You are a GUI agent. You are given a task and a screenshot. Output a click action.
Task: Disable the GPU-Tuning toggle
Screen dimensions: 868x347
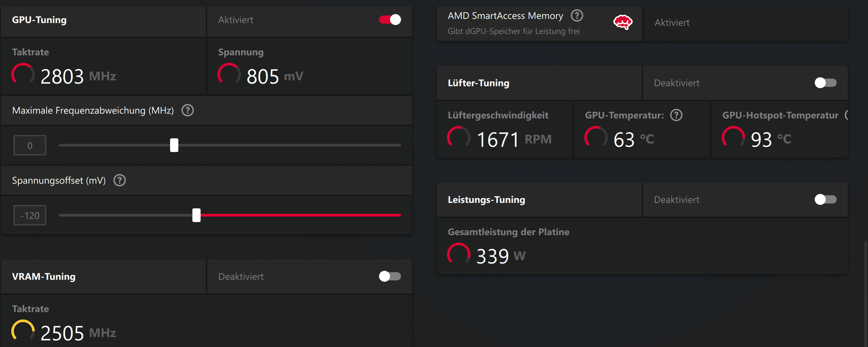click(390, 20)
